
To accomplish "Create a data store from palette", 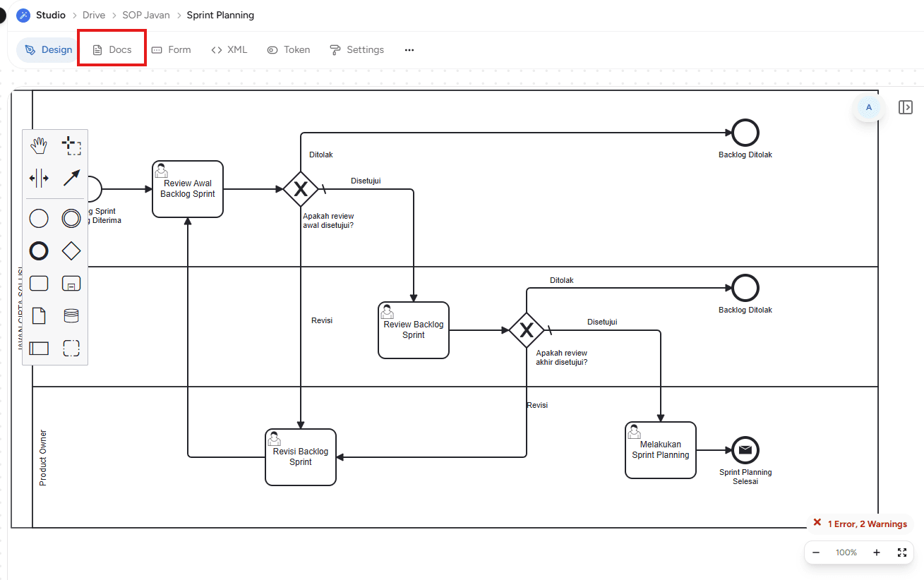I will point(71,315).
